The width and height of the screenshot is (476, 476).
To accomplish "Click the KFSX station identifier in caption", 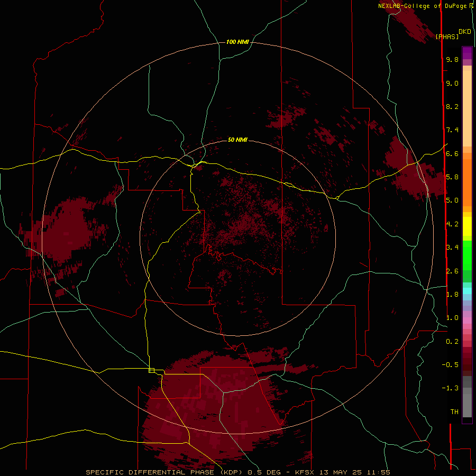I will click(x=306, y=472).
